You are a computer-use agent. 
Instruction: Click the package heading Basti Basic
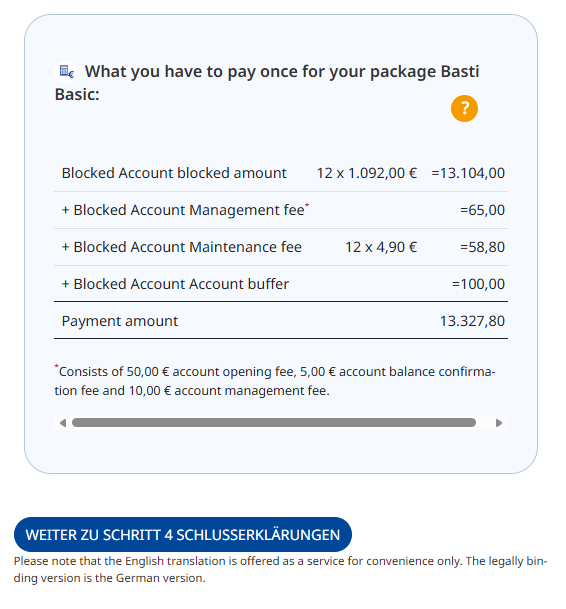tap(266, 82)
